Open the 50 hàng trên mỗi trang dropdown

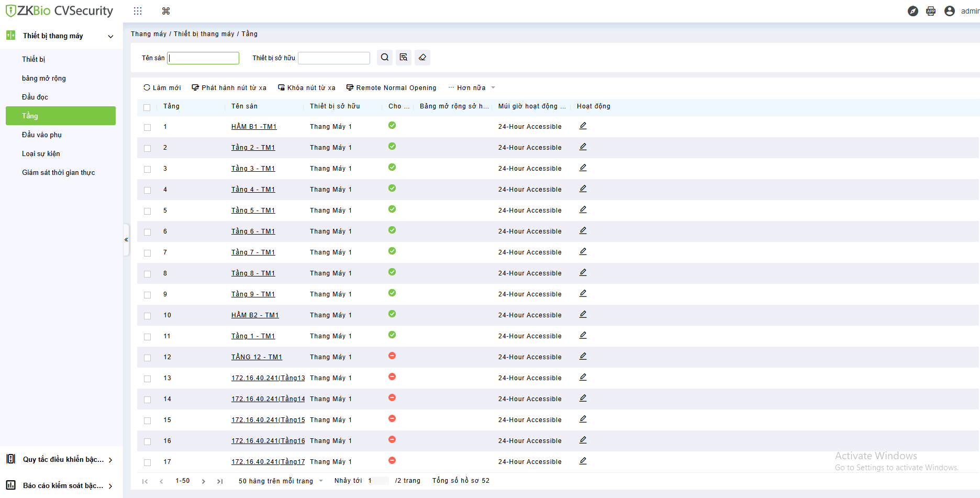(281, 481)
